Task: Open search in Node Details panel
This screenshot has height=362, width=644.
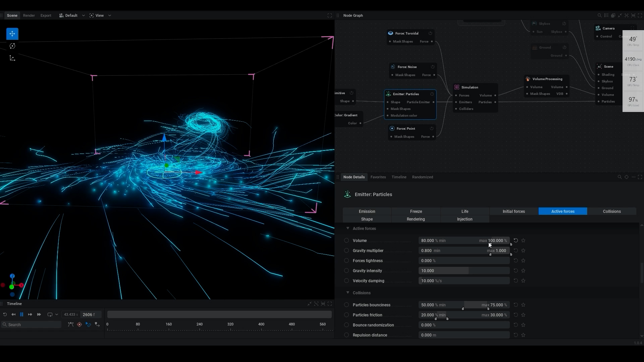Action: [620, 177]
